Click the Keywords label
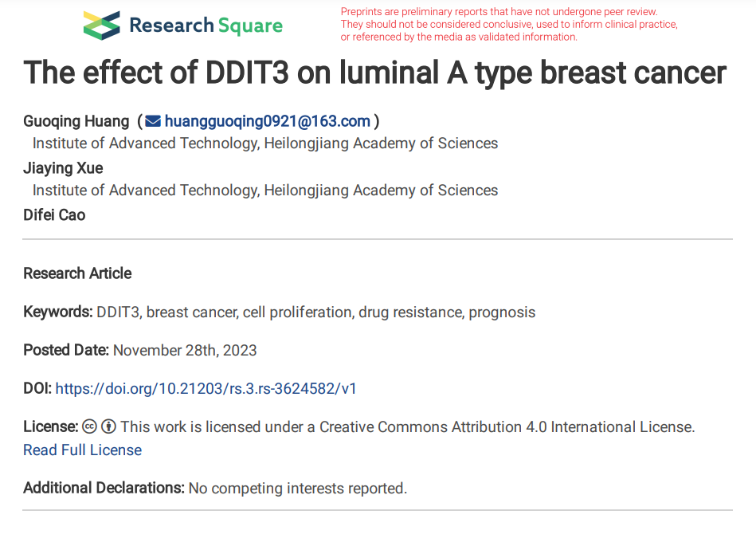This screenshot has height=550, width=756. (x=58, y=312)
